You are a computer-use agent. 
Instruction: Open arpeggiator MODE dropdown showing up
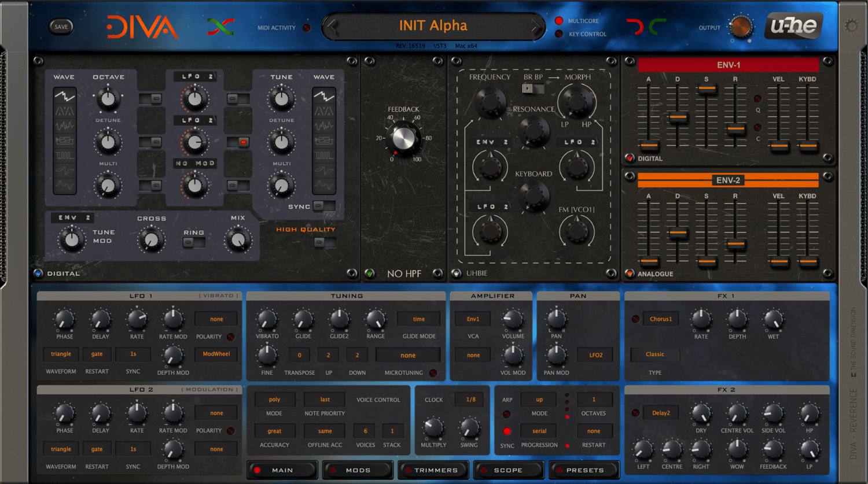(x=539, y=400)
